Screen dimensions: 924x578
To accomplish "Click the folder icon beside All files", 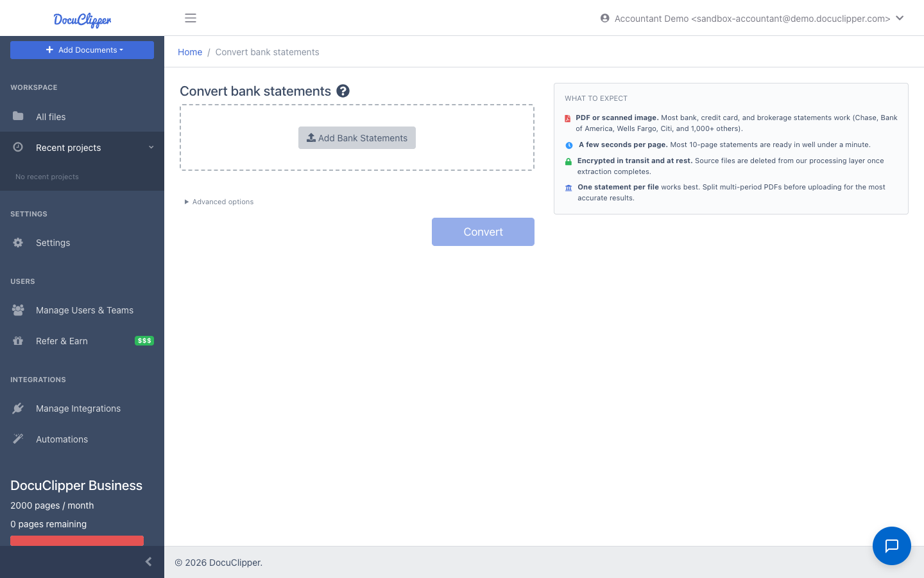I will coord(18,116).
